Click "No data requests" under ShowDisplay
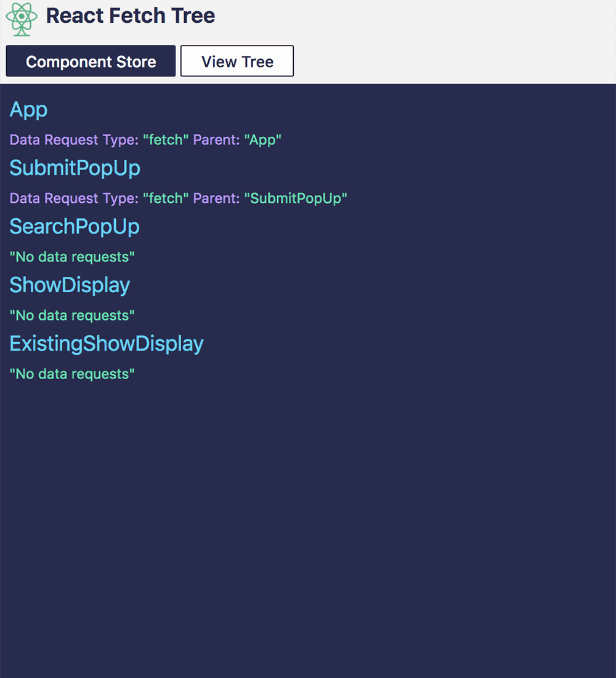The width and height of the screenshot is (616, 678). tap(72, 315)
